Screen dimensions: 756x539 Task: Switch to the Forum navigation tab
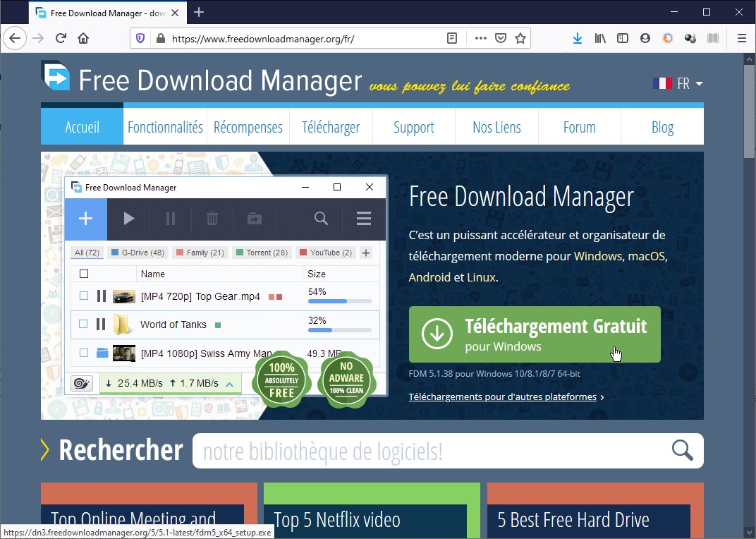pos(579,128)
